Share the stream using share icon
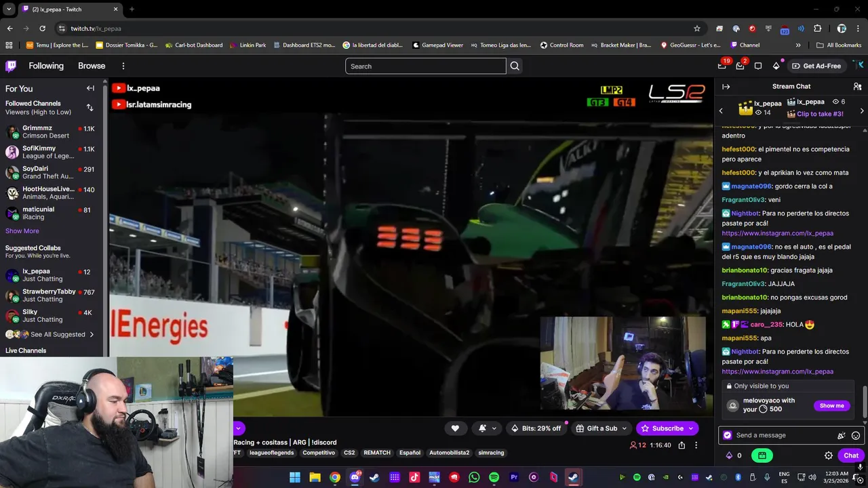Screen dimensions: 868x488 682,445
